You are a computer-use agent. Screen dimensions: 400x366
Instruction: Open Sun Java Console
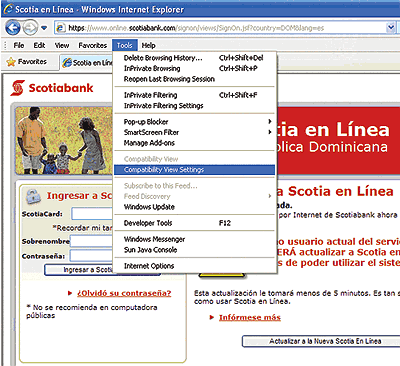coord(194,250)
